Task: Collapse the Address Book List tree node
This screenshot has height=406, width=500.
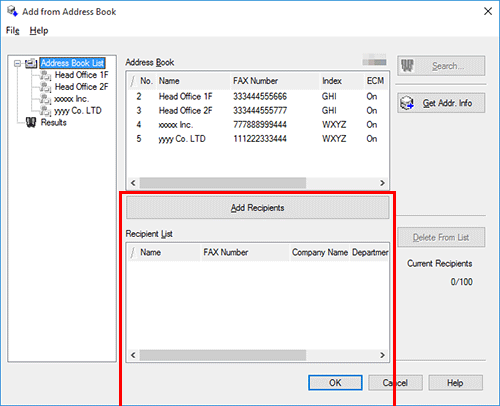Action: (17, 63)
